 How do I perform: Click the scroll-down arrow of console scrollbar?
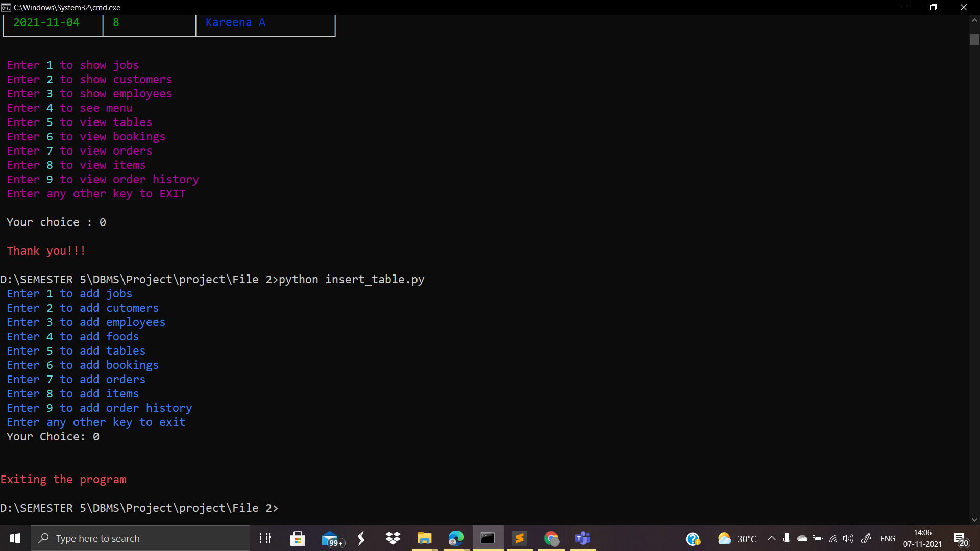click(974, 520)
